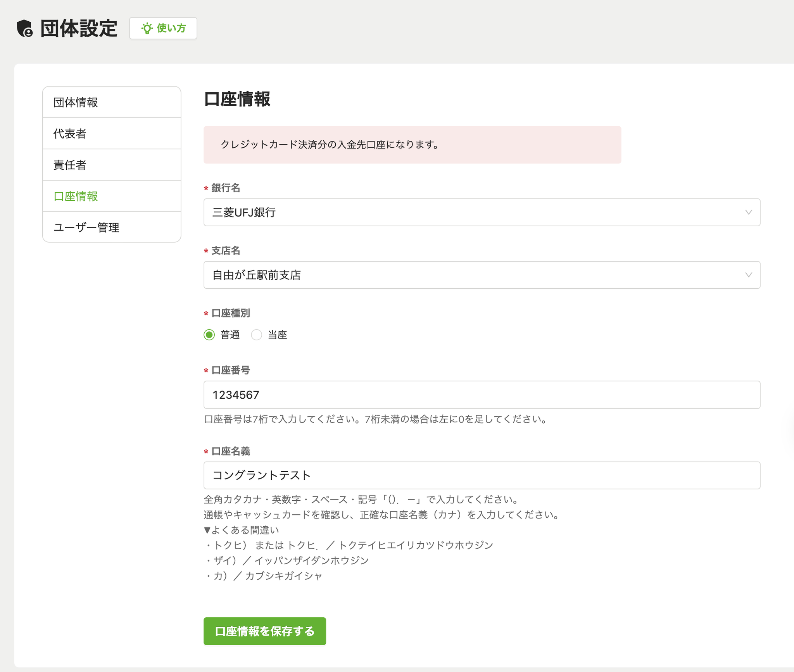The height and width of the screenshot is (672, 794).
Task: Select the 当座 account type radio
Action: tap(257, 335)
